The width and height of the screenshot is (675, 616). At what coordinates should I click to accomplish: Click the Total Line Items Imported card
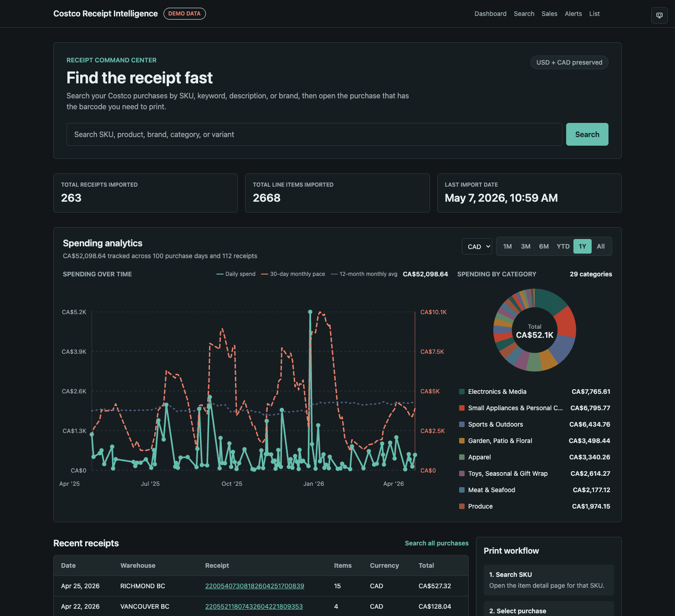pos(337,193)
